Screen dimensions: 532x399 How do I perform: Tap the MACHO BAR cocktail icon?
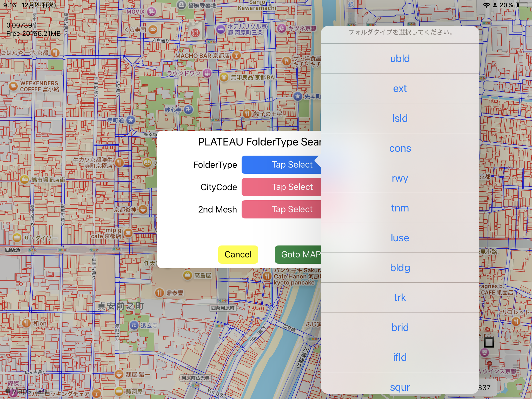pyautogui.click(x=236, y=55)
